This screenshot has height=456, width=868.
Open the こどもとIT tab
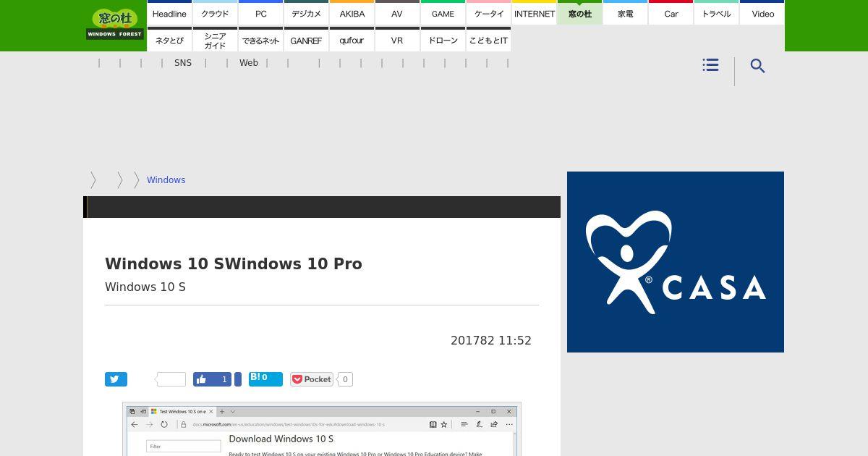click(488, 40)
